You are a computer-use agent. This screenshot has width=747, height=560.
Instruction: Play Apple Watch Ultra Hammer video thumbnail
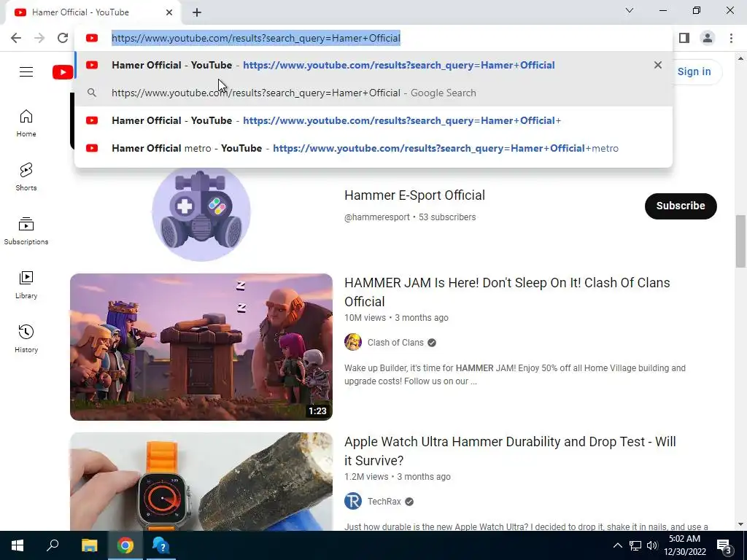click(201, 481)
